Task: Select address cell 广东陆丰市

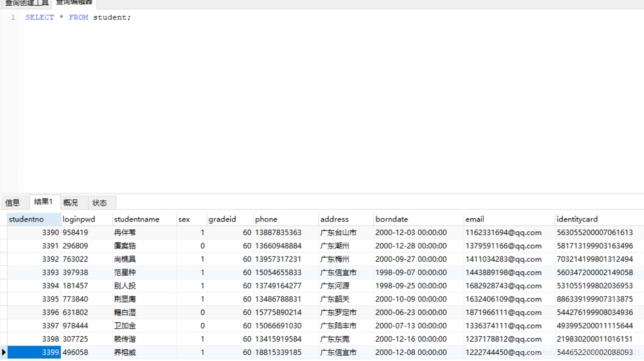Action: tap(346, 326)
